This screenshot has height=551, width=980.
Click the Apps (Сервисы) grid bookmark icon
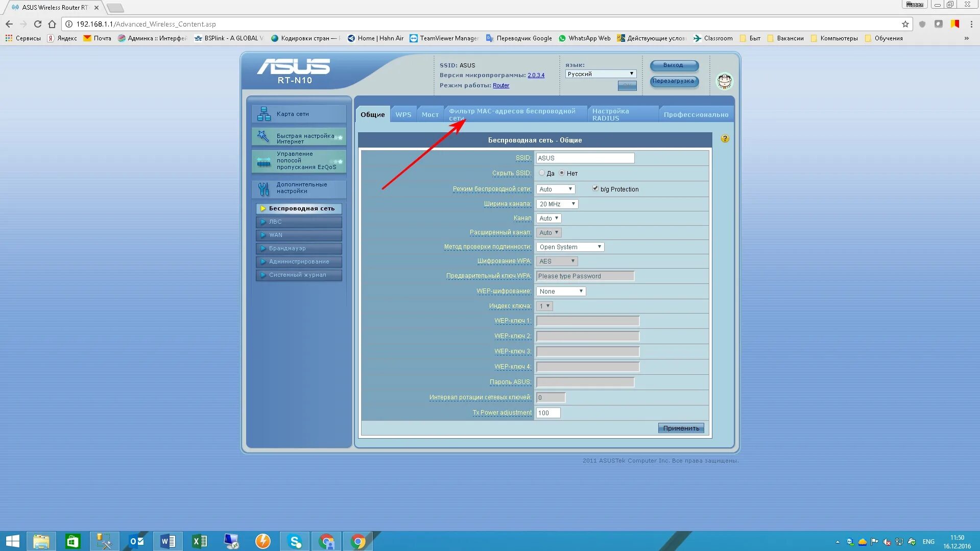pos(9,38)
